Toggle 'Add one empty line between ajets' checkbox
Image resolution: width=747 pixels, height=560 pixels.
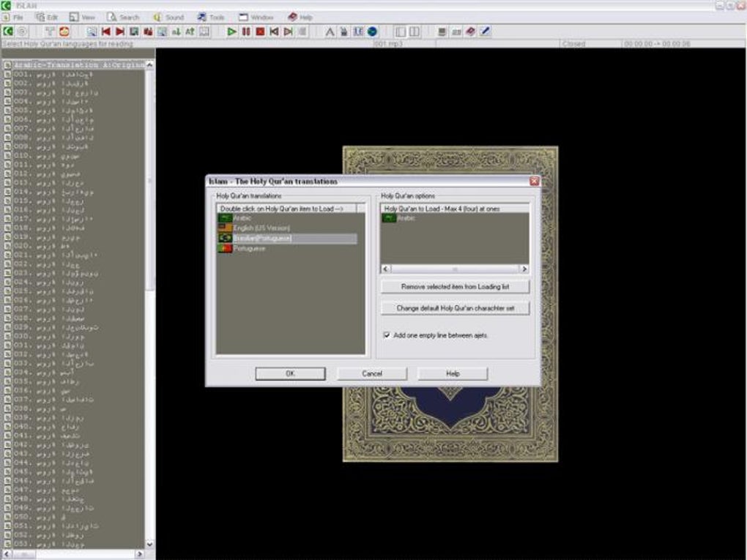pyautogui.click(x=387, y=335)
